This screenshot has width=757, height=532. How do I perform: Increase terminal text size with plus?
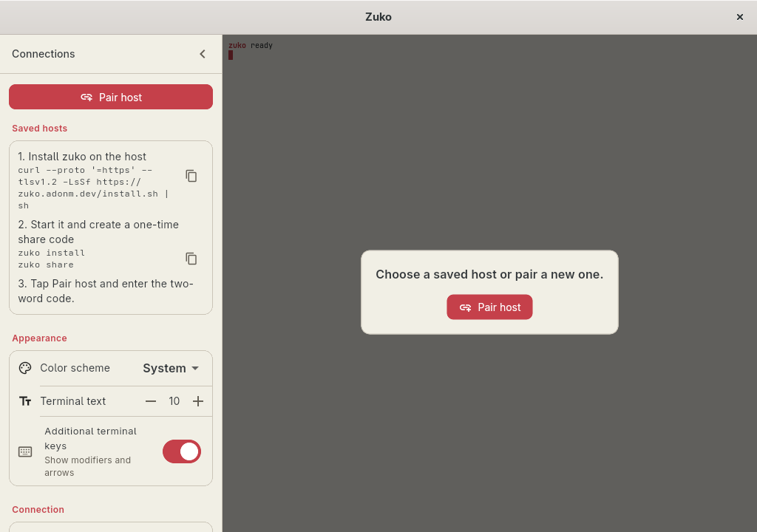198,401
